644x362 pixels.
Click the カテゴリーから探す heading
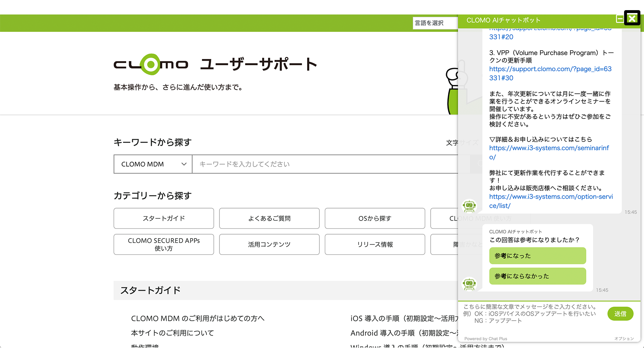pyautogui.click(x=152, y=195)
